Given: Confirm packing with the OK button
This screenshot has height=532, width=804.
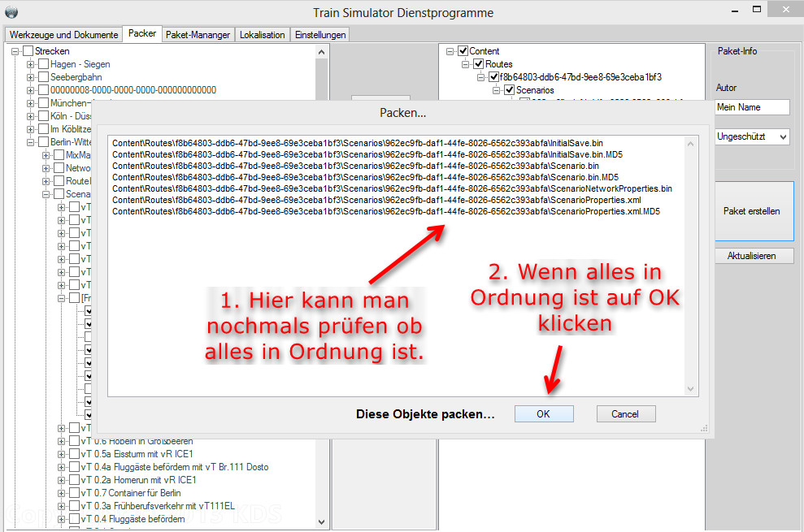Looking at the screenshot, I should [x=544, y=414].
